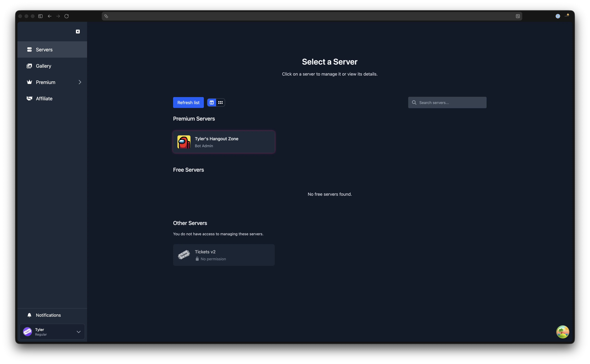Open the Servers sidebar item
Viewport: 590px width, 364px height.
point(52,50)
